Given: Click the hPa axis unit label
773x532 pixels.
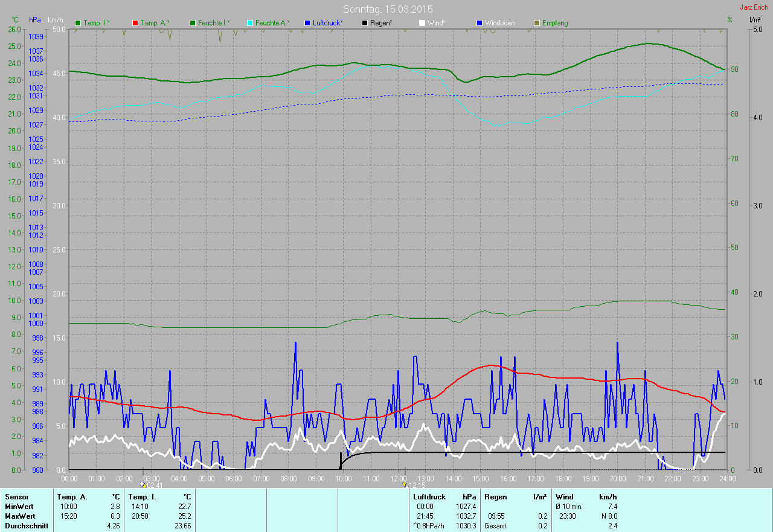Looking at the screenshot, I should (35, 20).
